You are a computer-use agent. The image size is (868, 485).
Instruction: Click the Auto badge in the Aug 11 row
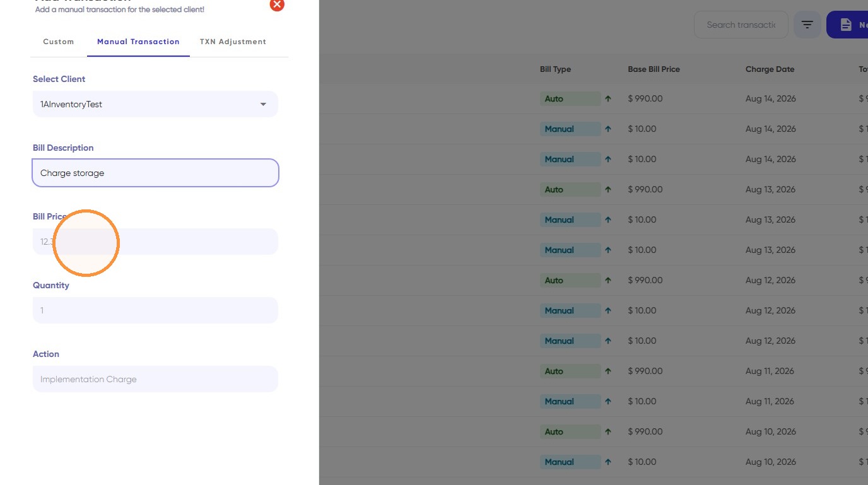tap(570, 371)
